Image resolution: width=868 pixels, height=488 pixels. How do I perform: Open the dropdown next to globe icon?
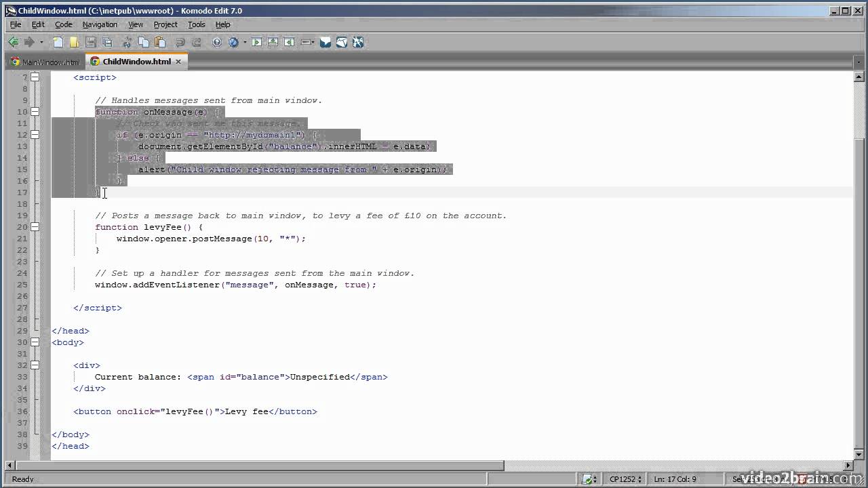point(244,42)
